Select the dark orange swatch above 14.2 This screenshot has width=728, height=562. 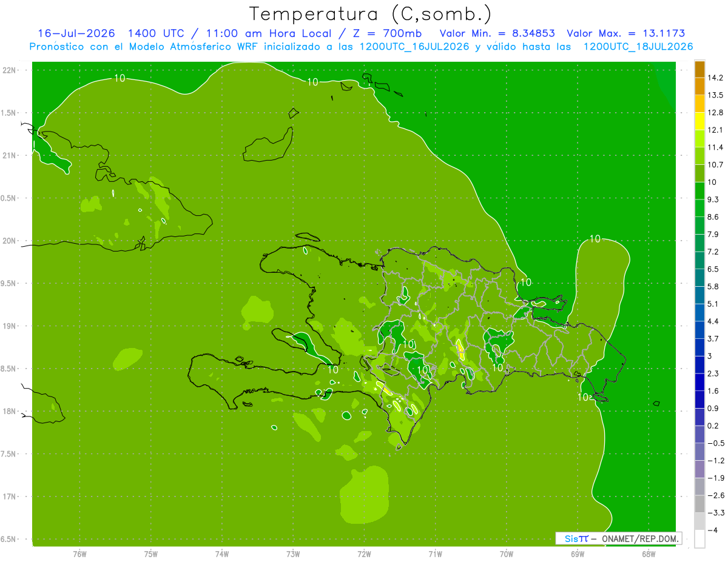(699, 69)
